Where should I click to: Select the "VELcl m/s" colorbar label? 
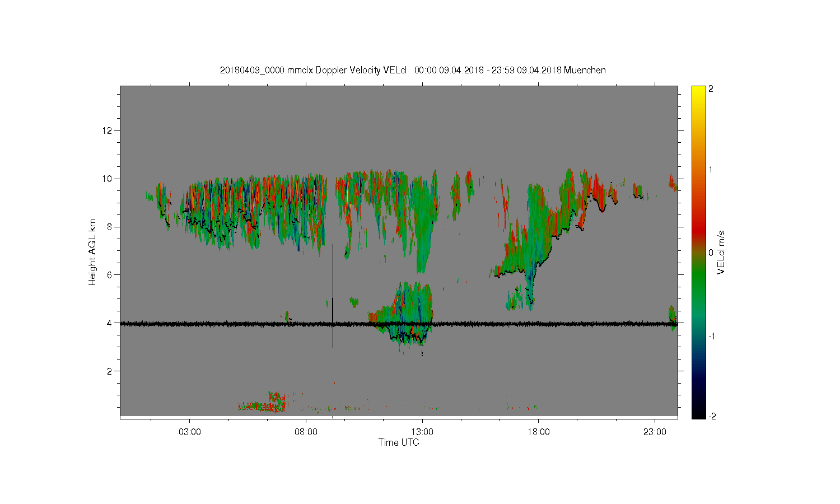click(x=721, y=252)
